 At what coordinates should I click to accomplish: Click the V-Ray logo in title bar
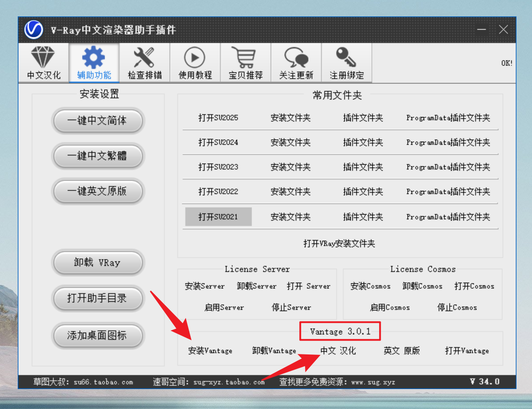33,30
